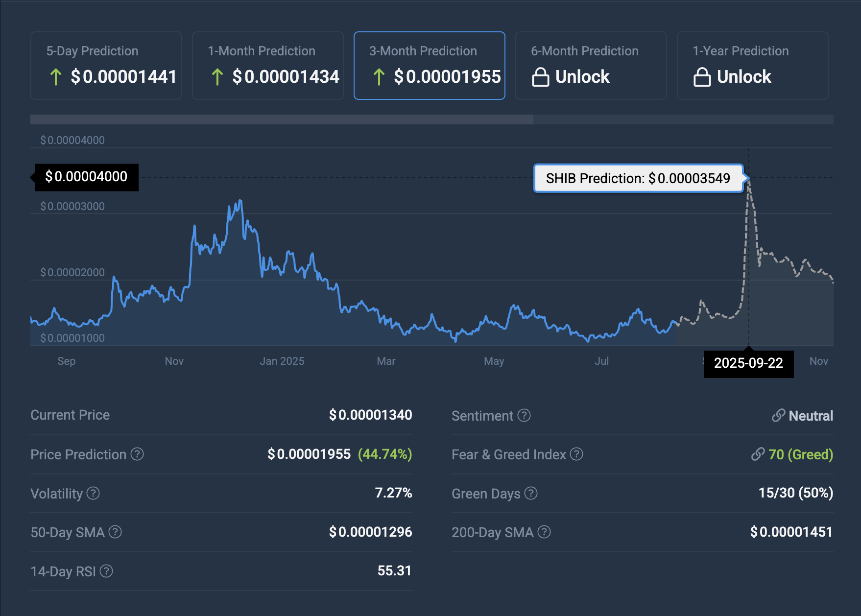Open the Neutral sentiment link

tap(811, 416)
